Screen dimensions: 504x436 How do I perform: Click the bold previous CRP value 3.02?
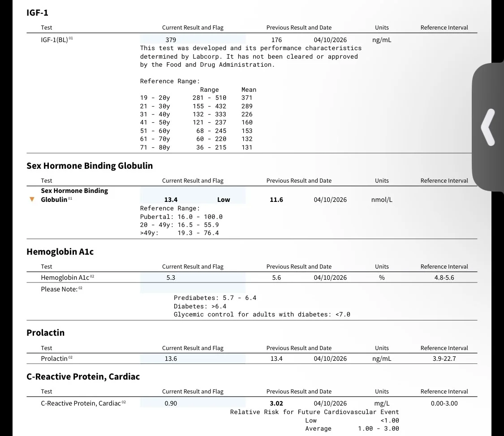pyautogui.click(x=276, y=403)
